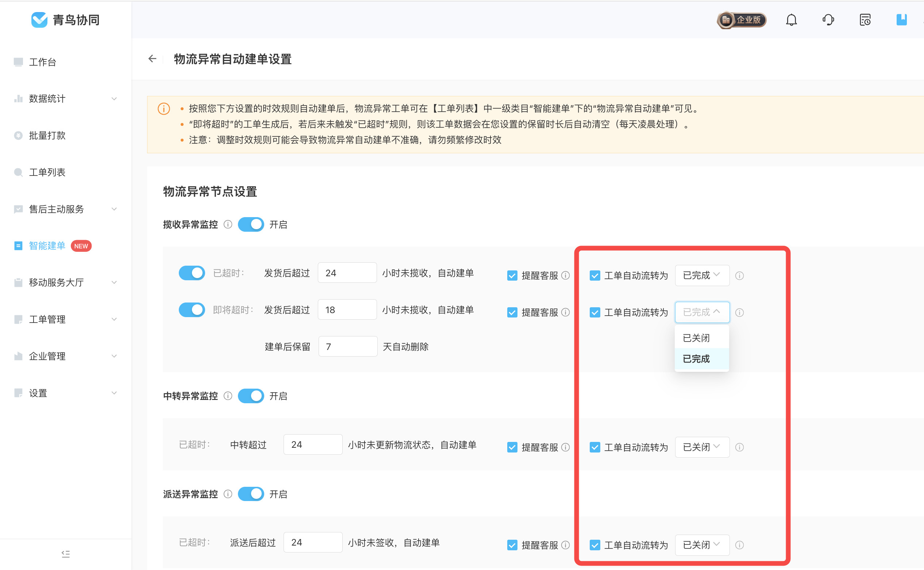Select 已关闭 option in dropdown list

coord(702,338)
